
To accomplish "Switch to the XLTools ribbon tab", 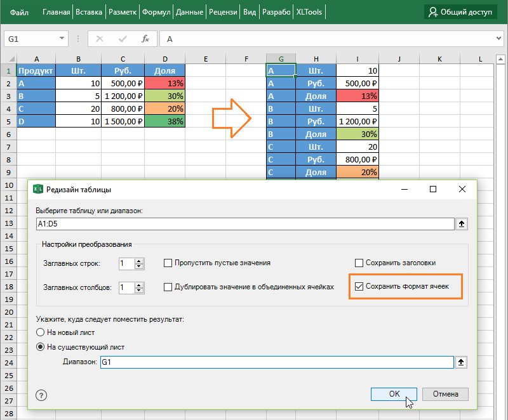I will 308,11.
